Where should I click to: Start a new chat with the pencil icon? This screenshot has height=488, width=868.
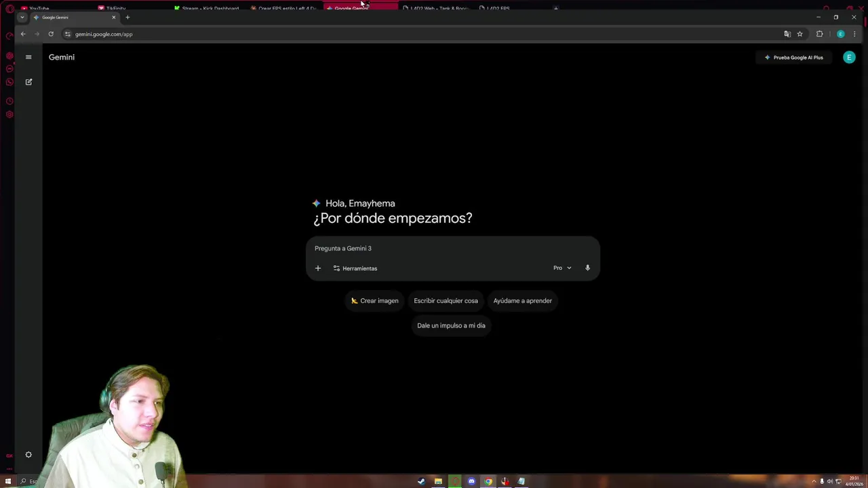coord(28,82)
